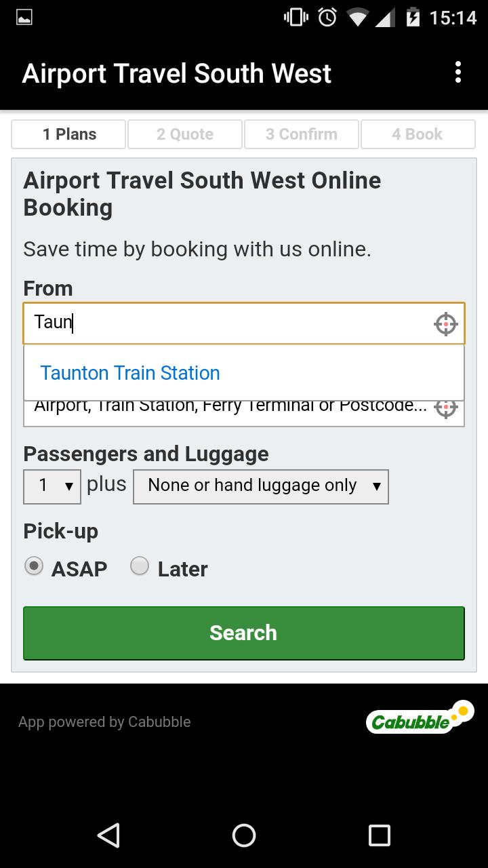Tap the Cabubble logo
The image size is (488, 868).
420,717
